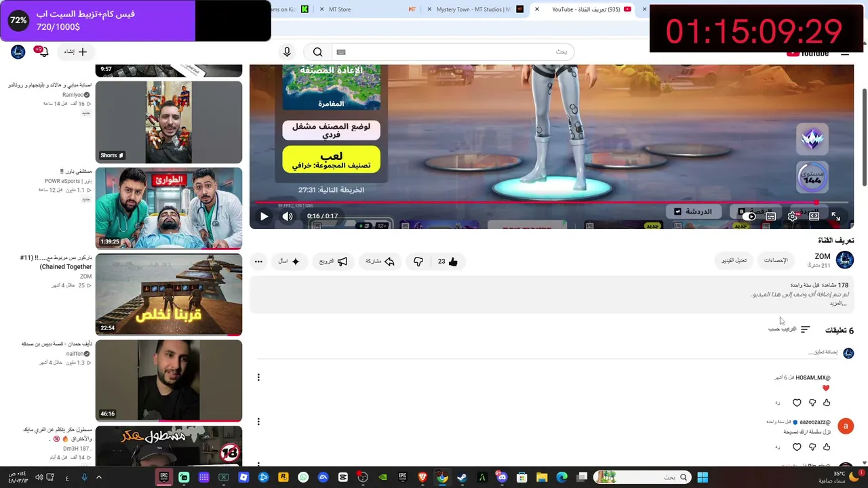Screen dimensions: 868x488
Task: Start voice search with microphone icon
Action: pyautogui.click(x=287, y=52)
